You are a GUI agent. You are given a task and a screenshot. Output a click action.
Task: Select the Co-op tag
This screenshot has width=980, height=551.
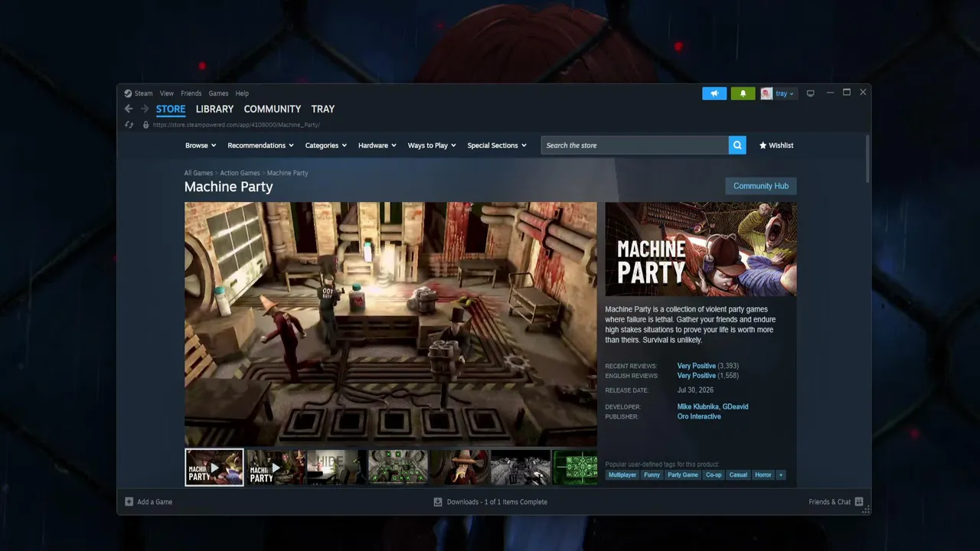coord(714,475)
